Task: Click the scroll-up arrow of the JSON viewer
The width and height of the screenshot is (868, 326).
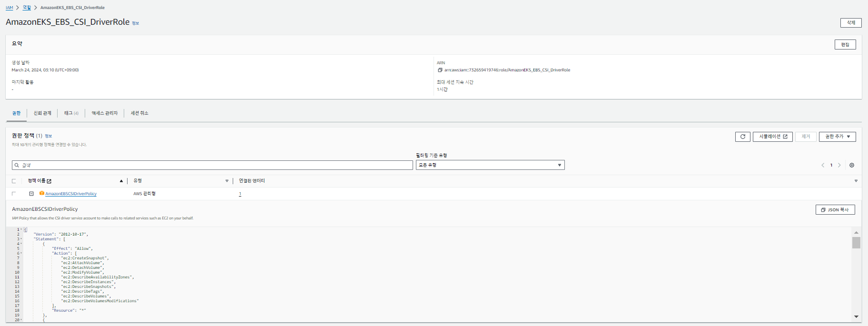Action: 856,232
